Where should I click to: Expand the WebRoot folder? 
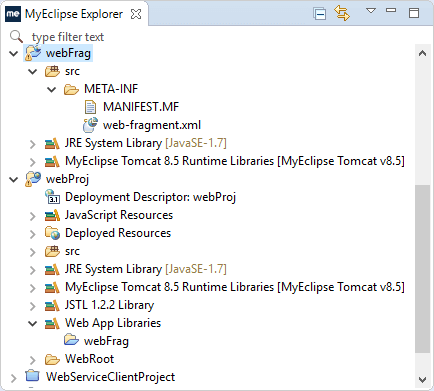click(33, 360)
